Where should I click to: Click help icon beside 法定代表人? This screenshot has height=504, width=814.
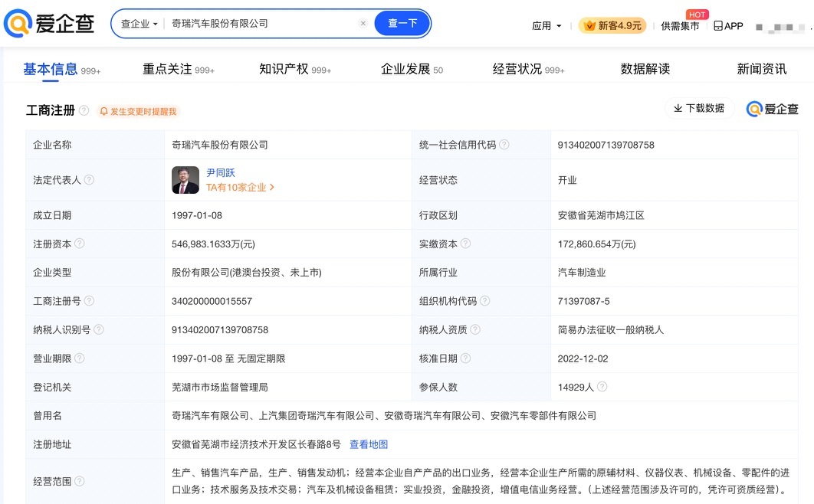[x=89, y=180]
